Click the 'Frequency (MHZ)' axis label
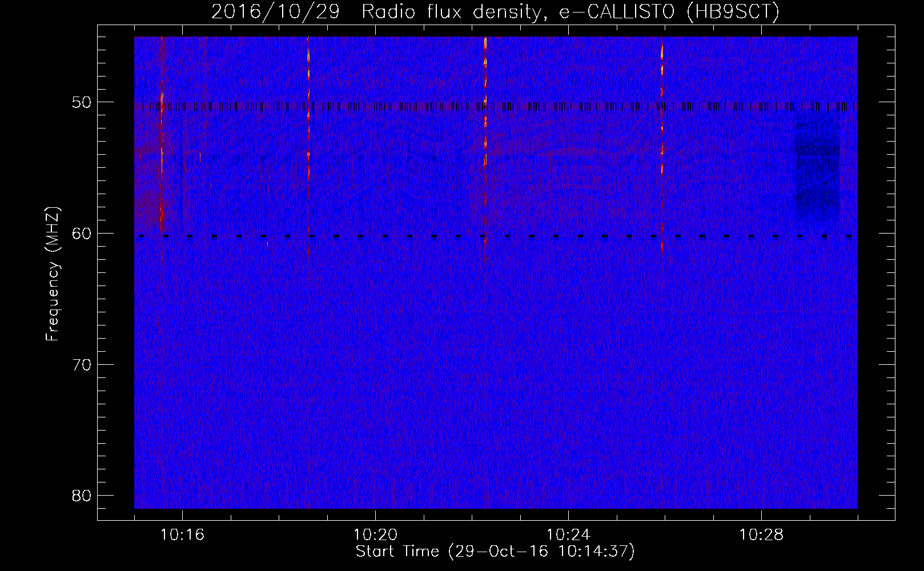 tap(53, 274)
